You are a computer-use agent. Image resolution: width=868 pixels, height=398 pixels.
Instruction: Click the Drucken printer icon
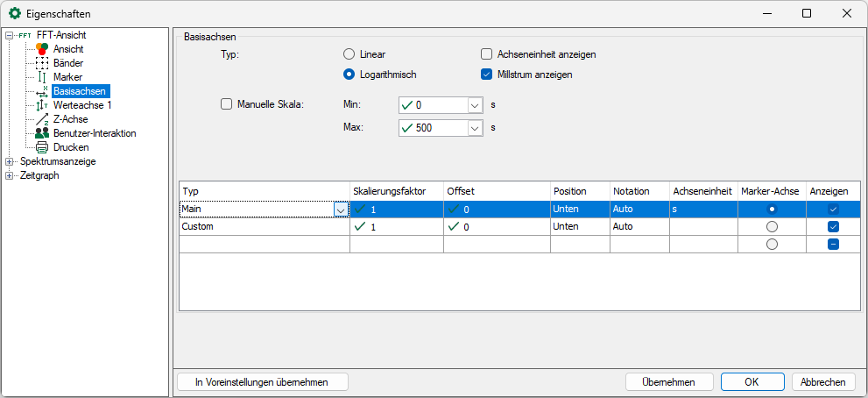(x=42, y=147)
